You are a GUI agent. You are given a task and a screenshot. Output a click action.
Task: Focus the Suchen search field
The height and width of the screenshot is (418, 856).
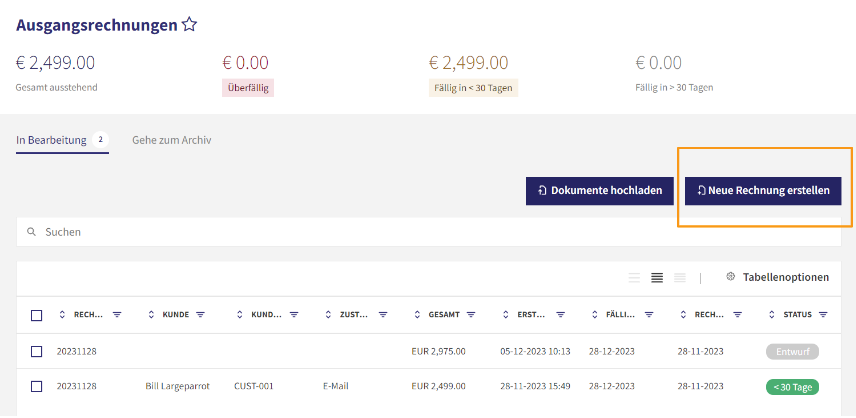click(x=429, y=232)
